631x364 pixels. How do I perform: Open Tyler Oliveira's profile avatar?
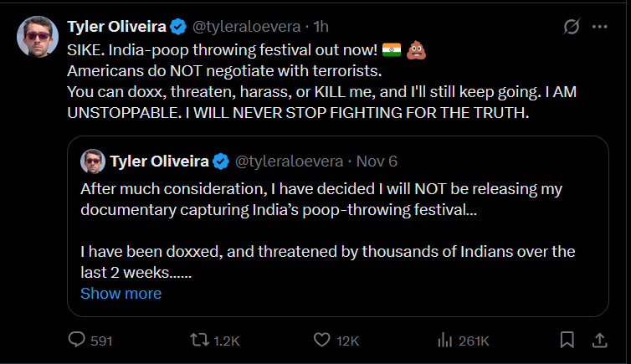tap(38, 37)
